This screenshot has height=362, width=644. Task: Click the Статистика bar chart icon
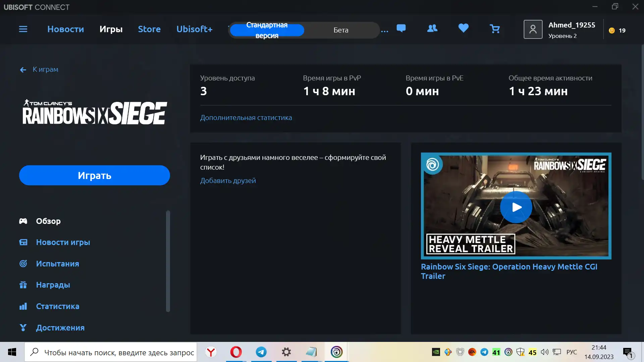point(23,306)
